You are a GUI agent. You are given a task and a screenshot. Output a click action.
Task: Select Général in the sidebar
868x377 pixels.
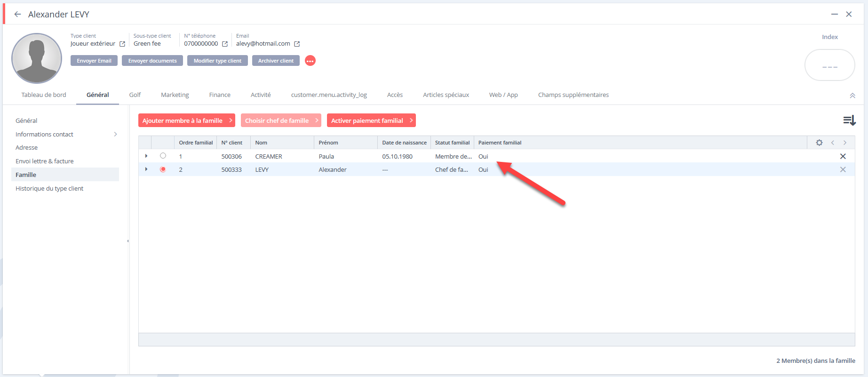26,120
